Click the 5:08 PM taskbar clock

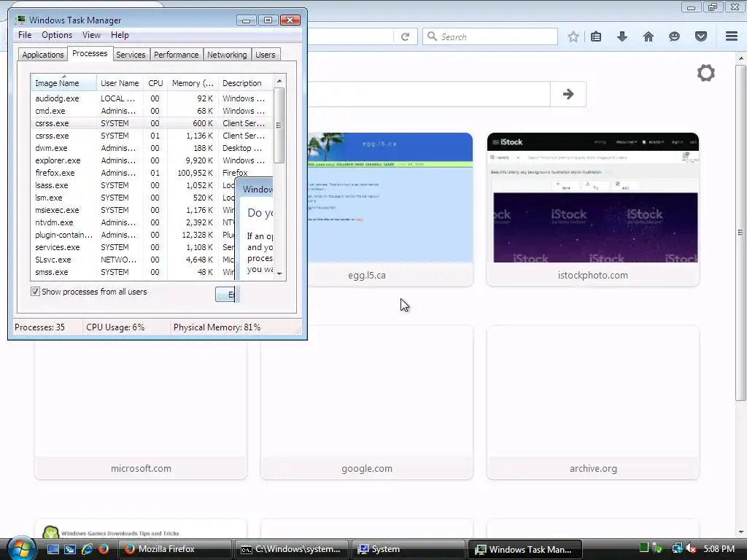tap(719, 549)
